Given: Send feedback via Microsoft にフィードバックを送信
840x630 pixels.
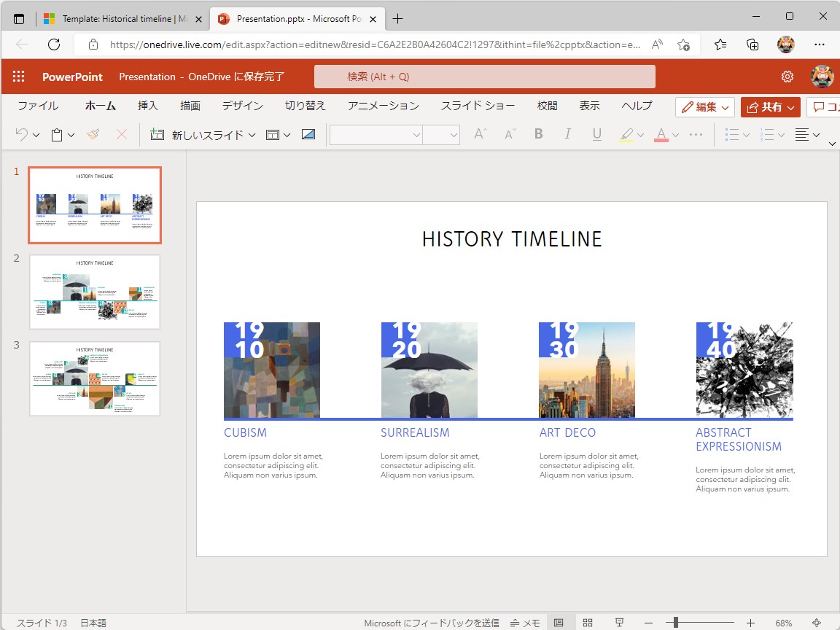Looking at the screenshot, I should tap(432, 623).
